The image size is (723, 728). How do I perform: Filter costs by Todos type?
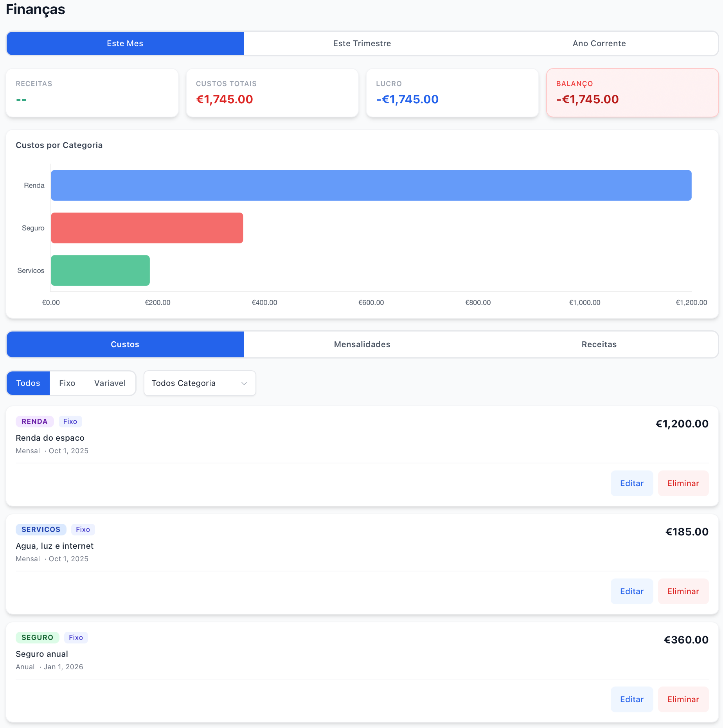(x=28, y=383)
